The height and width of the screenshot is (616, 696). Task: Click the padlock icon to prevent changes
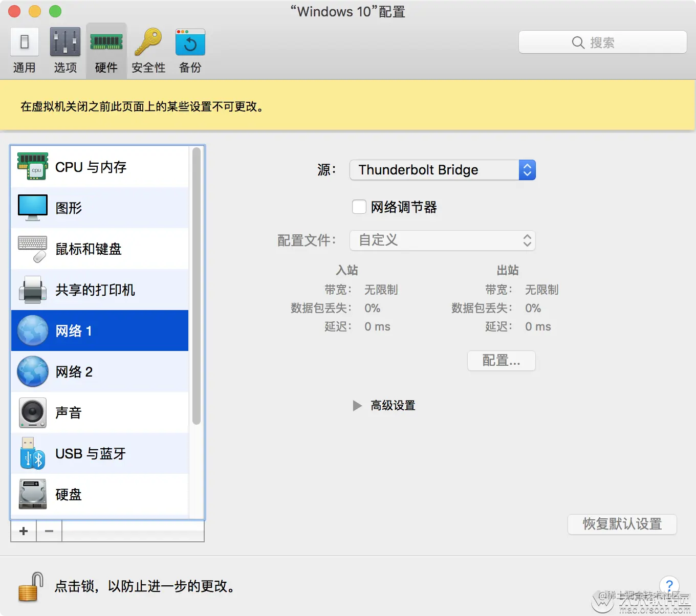pos(31,586)
